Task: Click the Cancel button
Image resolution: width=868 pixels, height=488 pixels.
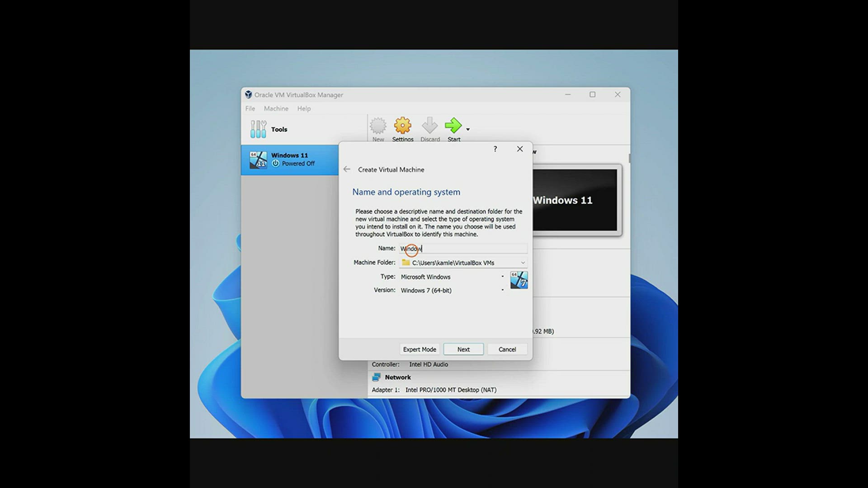Action: point(507,349)
